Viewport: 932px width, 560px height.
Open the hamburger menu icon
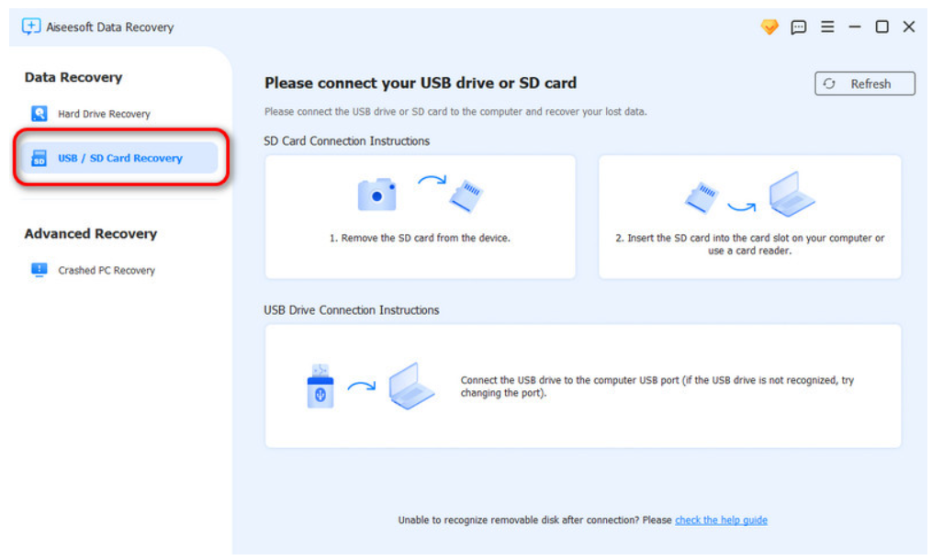click(x=826, y=27)
